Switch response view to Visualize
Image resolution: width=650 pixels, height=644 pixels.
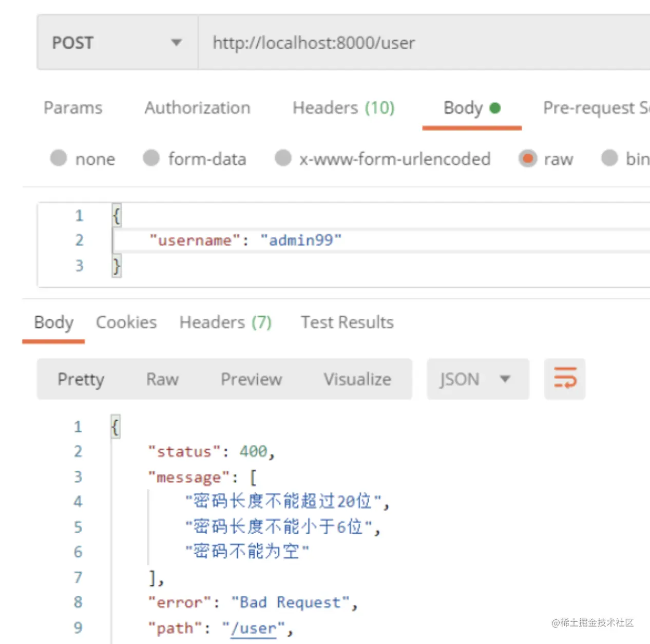pyautogui.click(x=357, y=379)
